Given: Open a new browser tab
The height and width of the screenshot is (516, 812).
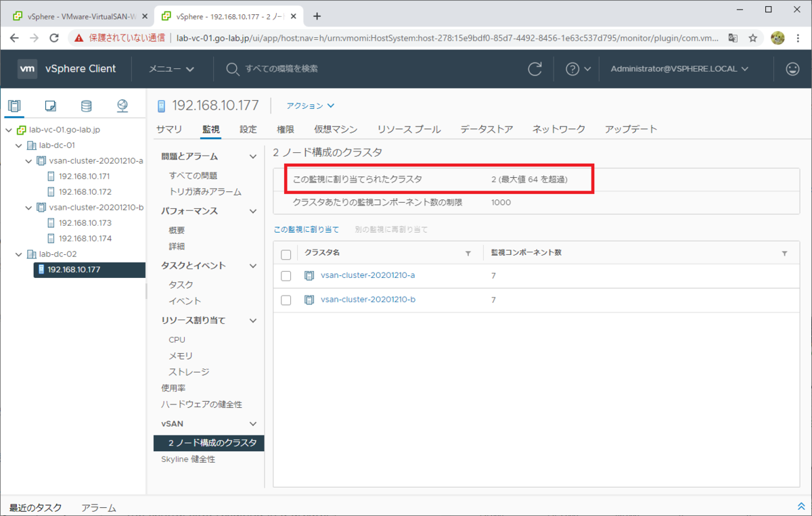Looking at the screenshot, I should (317, 16).
